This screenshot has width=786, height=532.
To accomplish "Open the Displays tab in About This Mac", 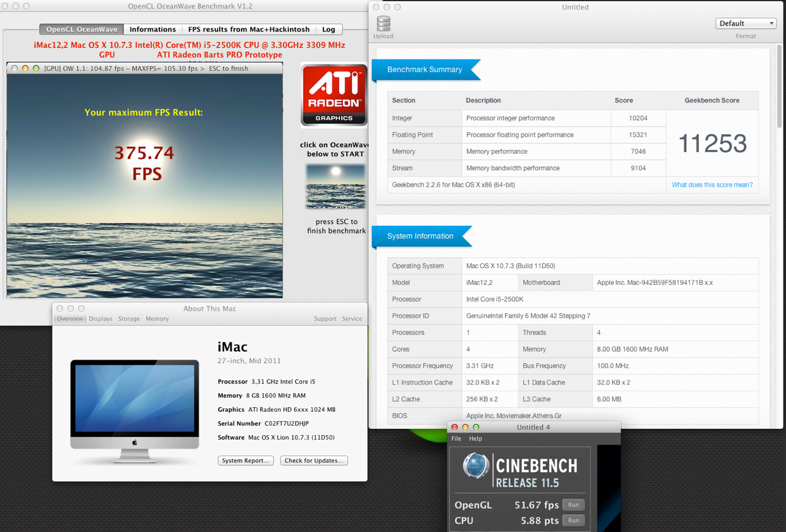I will [101, 319].
